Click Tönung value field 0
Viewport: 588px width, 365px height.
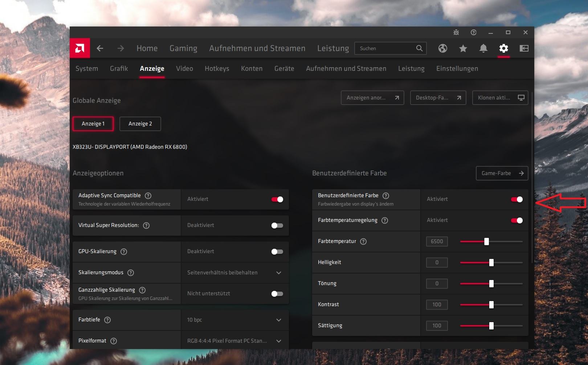[437, 284]
